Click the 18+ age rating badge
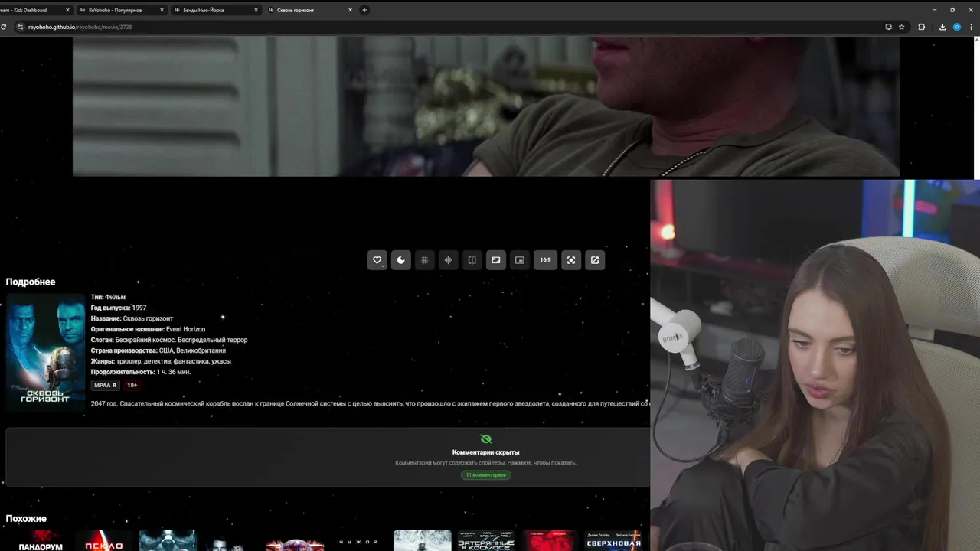 point(132,386)
